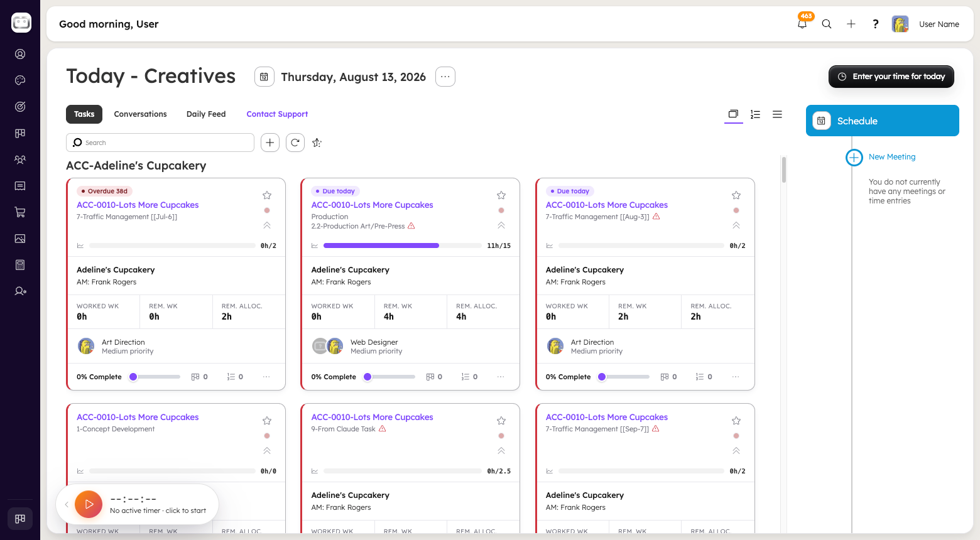Viewport: 980px width, 540px height.
Task: Favorite the Overdue 38d task card star
Action: (267, 195)
